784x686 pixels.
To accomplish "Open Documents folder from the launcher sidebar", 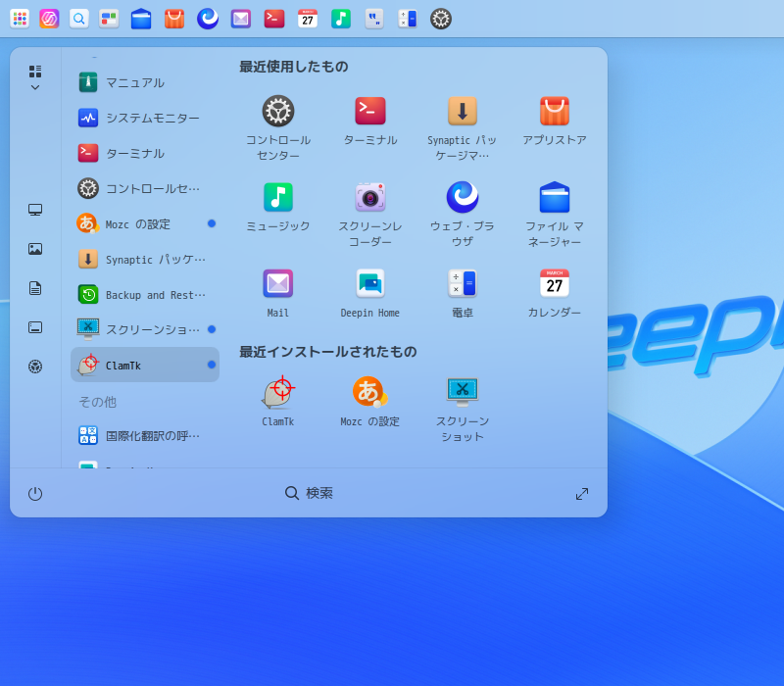I will 35,288.
